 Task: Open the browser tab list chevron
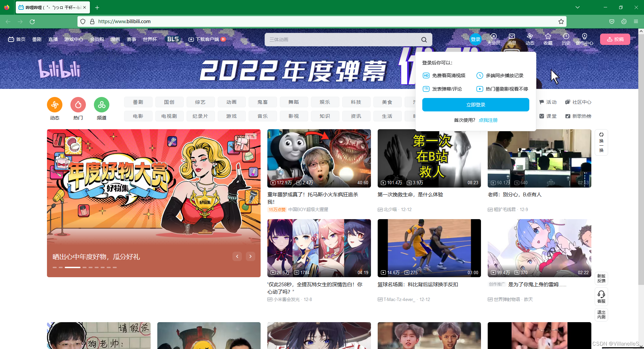[578, 7]
